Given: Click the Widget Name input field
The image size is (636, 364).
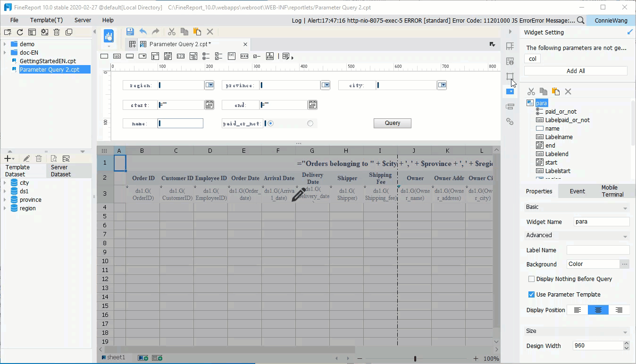Looking at the screenshot, I should coord(602,222).
